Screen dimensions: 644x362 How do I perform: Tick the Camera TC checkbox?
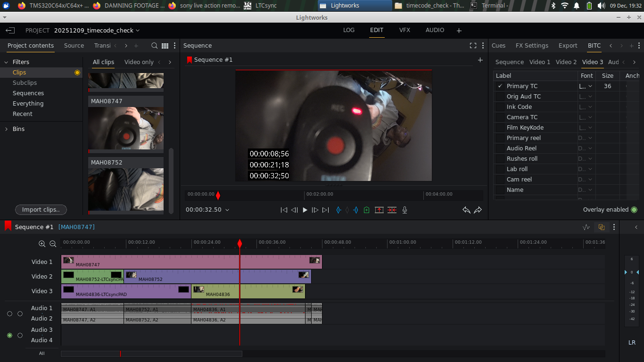click(500, 117)
